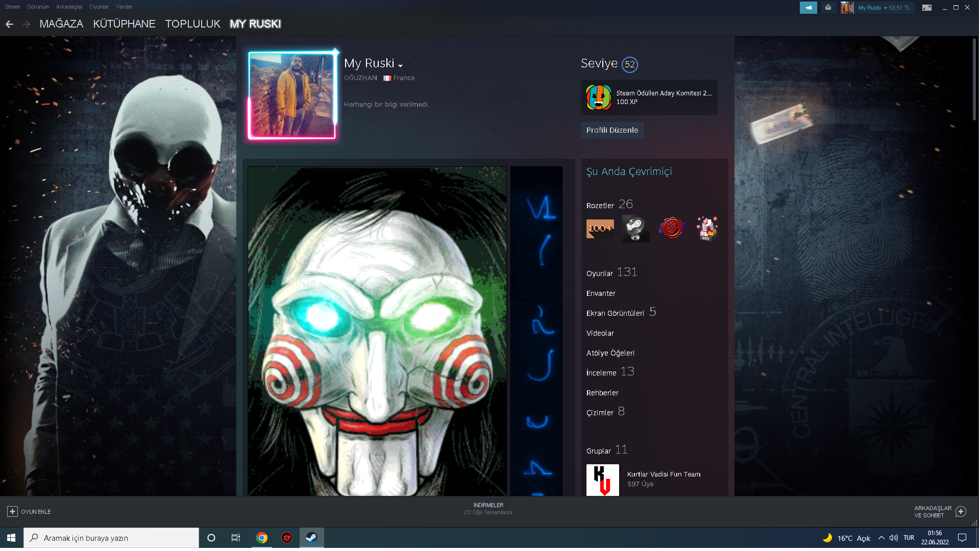Click the profile avatar picture
This screenshot has height=551, width=980.
tap(291, 95)
